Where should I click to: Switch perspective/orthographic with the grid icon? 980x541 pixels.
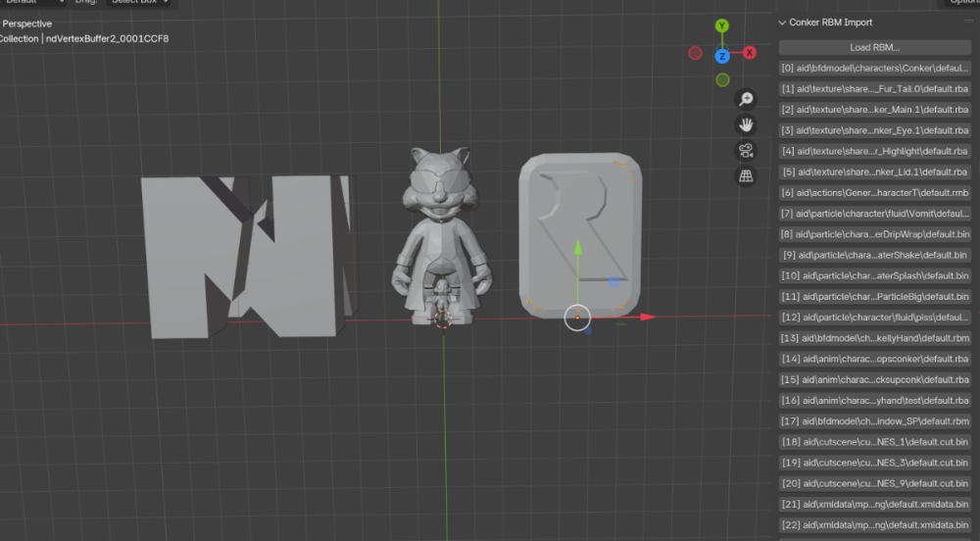click(x=746, y=175)
